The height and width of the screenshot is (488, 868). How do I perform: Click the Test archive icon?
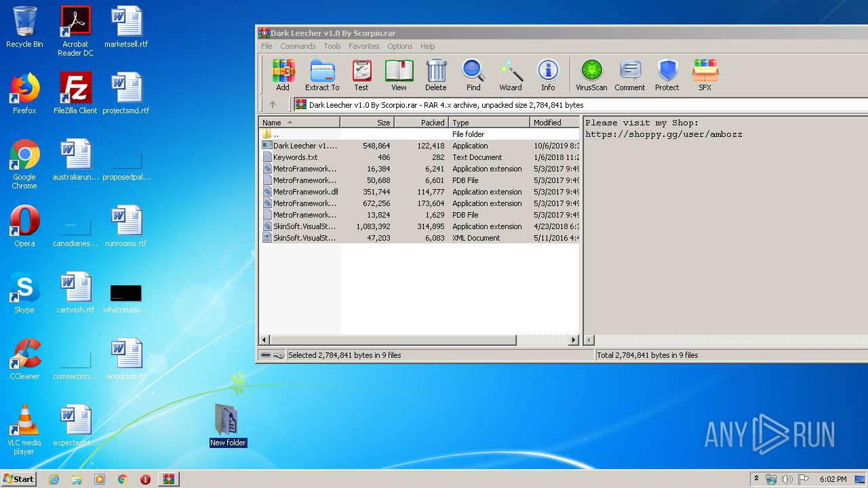(361, 75)
